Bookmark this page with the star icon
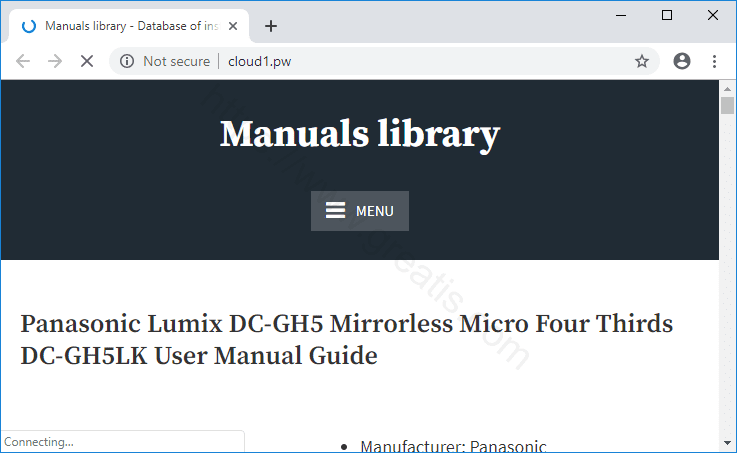737x453 pixels. click(x=642, y=61)
